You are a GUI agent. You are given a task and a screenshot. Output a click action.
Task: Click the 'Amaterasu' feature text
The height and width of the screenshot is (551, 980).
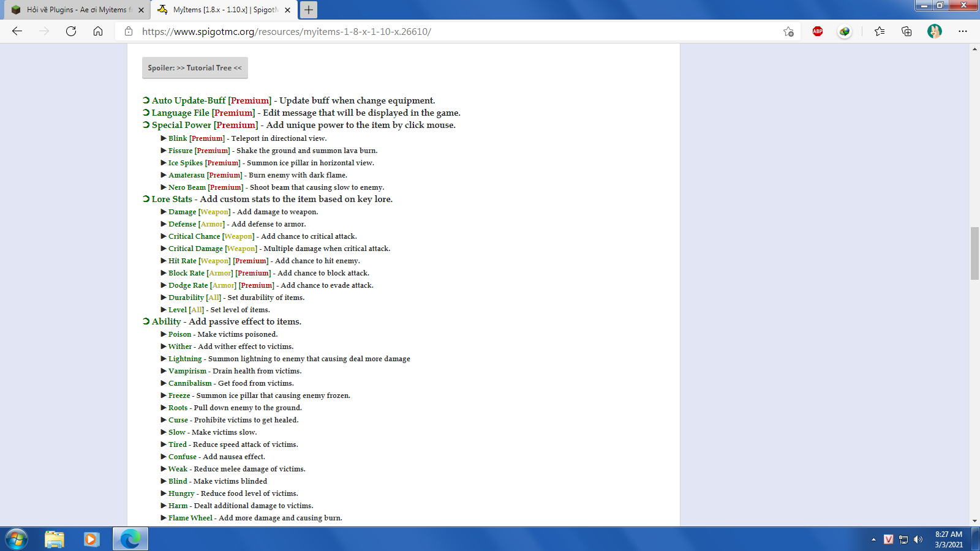click(x=187, y=175)
